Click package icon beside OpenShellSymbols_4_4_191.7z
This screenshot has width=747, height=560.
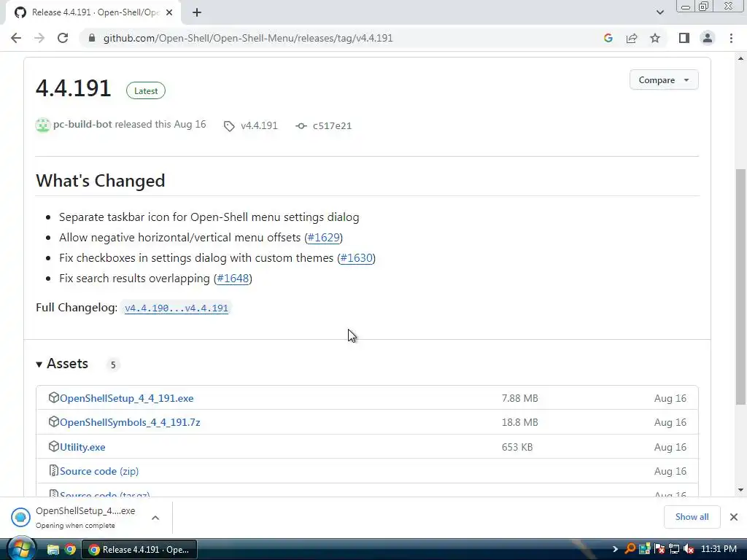coord(53,421)
